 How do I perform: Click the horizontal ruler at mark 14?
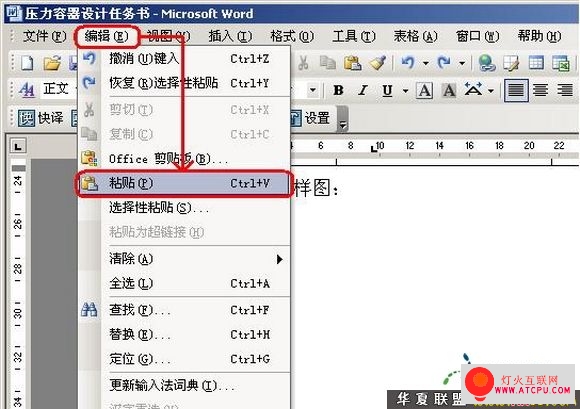pos(439,146)
